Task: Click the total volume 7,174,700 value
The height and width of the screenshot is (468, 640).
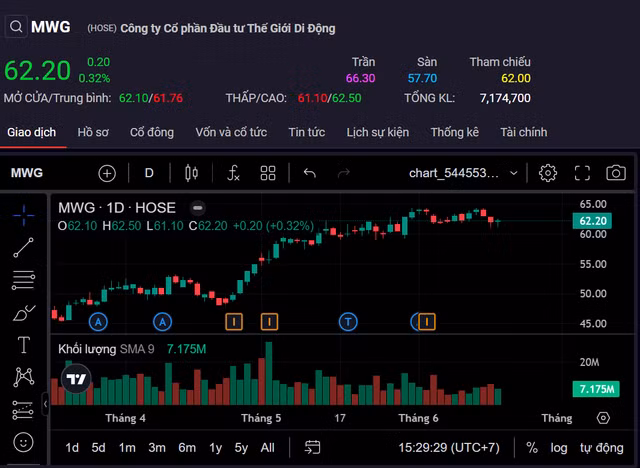Action: [505, 98]
